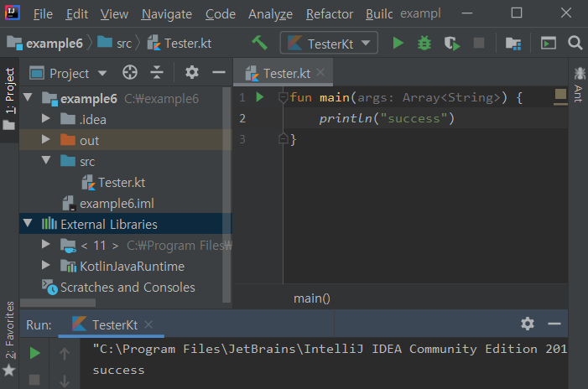Run TesterKt with Coverage
588x389 pixels.
[x=452, y=44]
